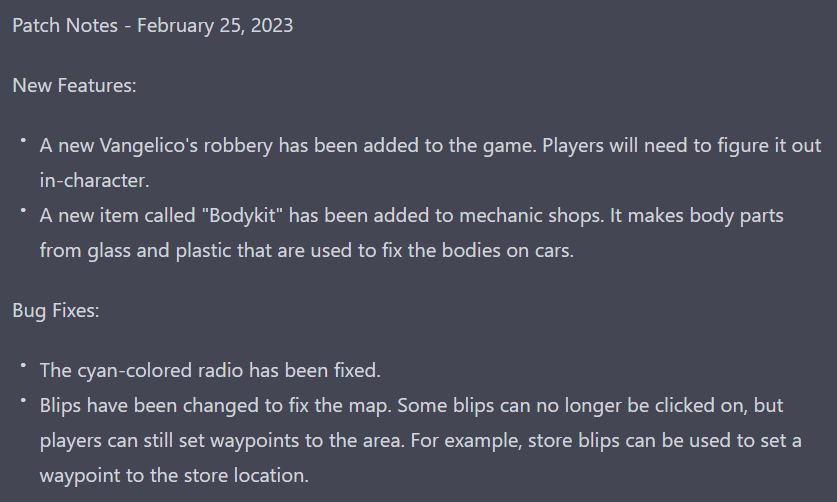This screenshot has width=837, height=502.
Task: Select the "New Features:" heading
Action: click(x=74, y=85)
